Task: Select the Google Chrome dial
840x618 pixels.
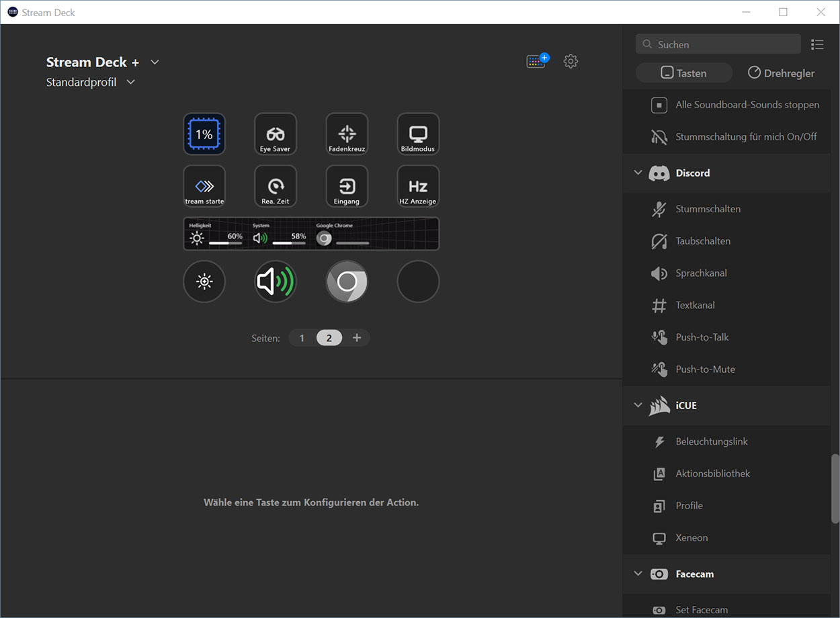Action: pyautogui.click(x=347, y=281)
